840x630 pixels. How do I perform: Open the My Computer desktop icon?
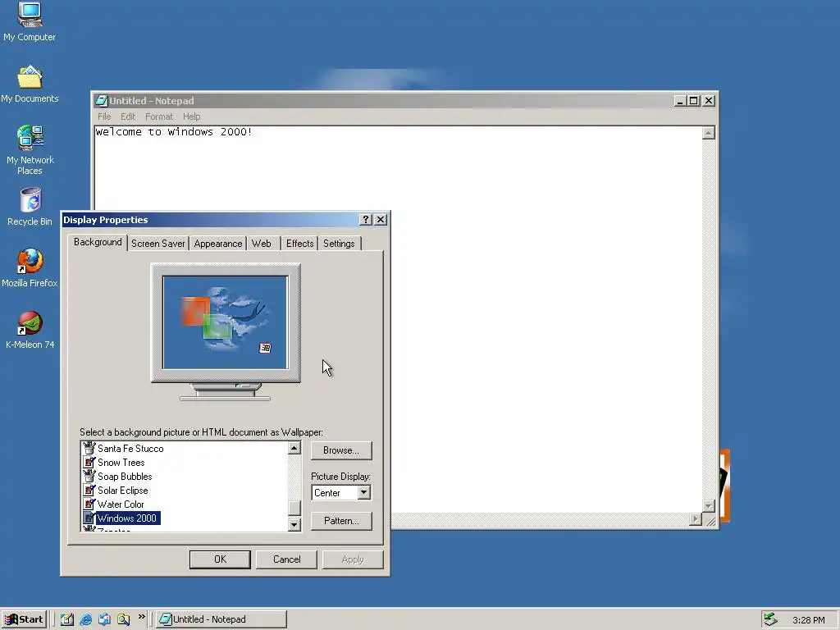click(x=30, y=21)
